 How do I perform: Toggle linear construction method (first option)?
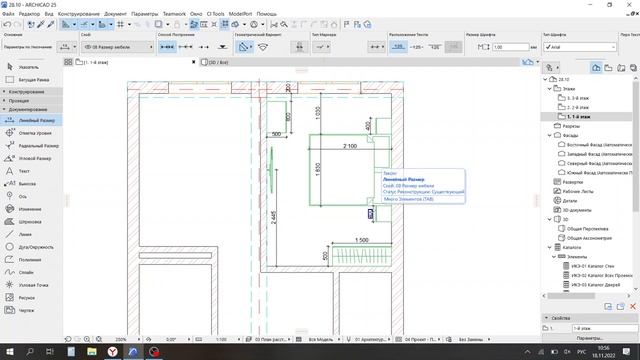tap(167, 47)
